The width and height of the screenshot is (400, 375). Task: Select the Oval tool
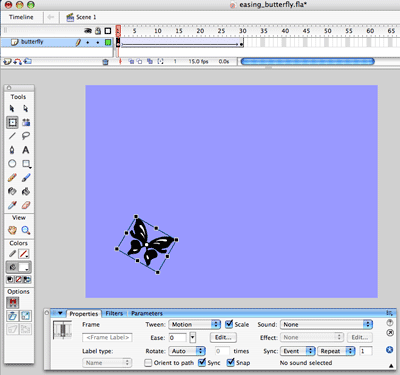[12, 164]
